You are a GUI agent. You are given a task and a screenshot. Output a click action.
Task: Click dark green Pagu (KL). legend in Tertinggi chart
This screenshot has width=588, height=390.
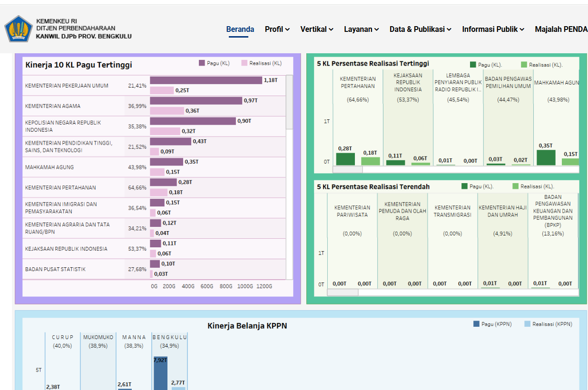point(473,65)
